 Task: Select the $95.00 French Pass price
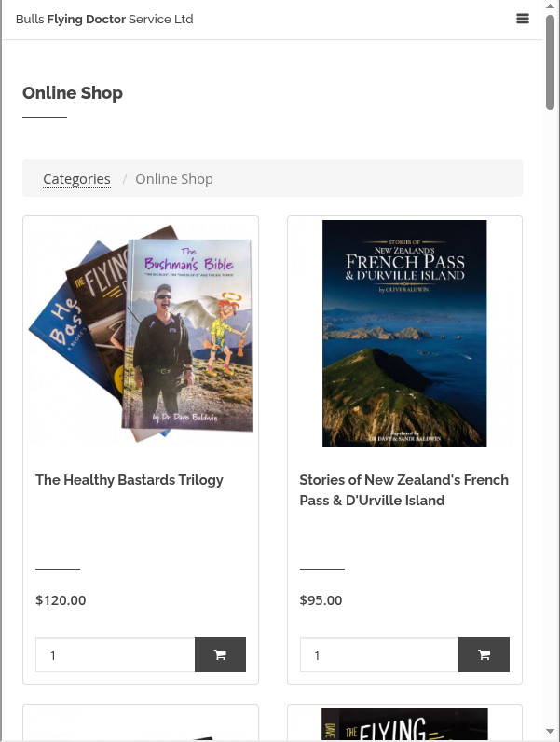tap(321, 600)
